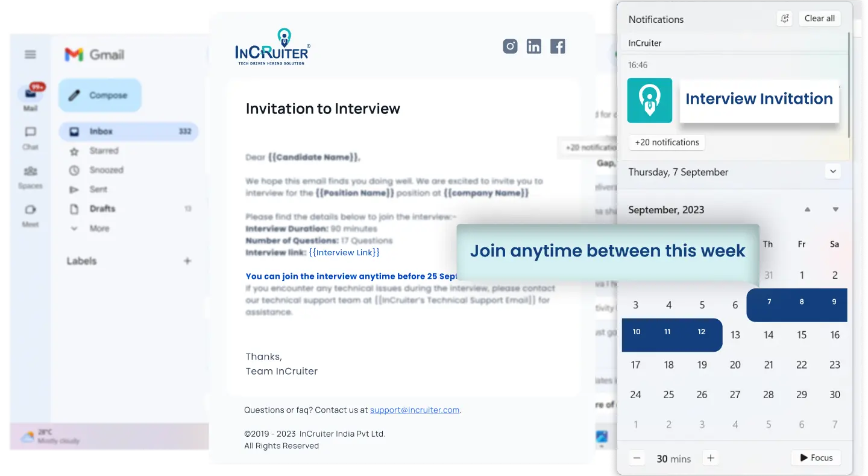Start a Focus session

point(816,457)
